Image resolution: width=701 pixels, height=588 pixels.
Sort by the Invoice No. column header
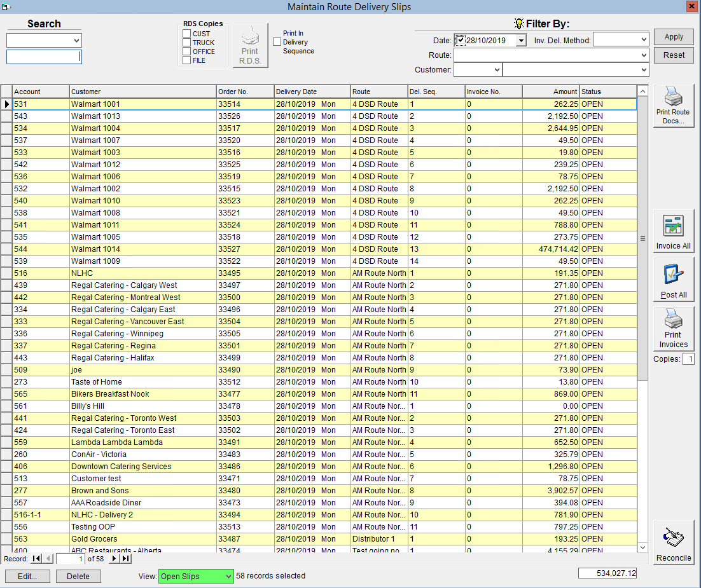494,92
